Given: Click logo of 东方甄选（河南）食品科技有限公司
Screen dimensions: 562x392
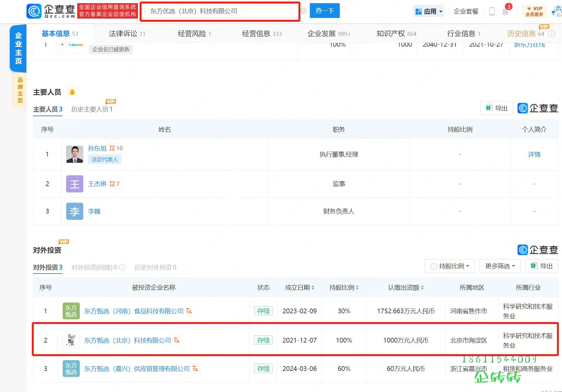Looking at the screenshot, I should pyautogui.click(x=71, y=311).
